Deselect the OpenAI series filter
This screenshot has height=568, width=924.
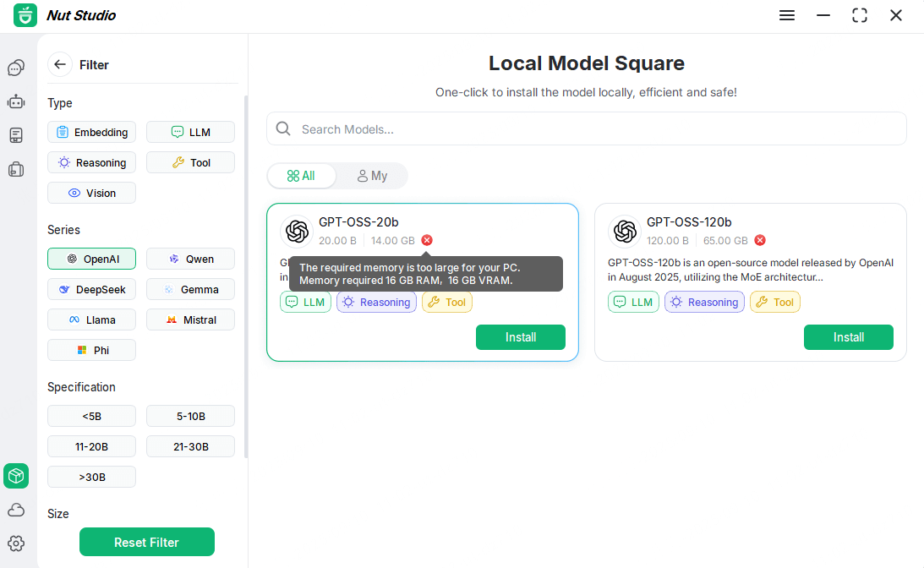(91, 259)
